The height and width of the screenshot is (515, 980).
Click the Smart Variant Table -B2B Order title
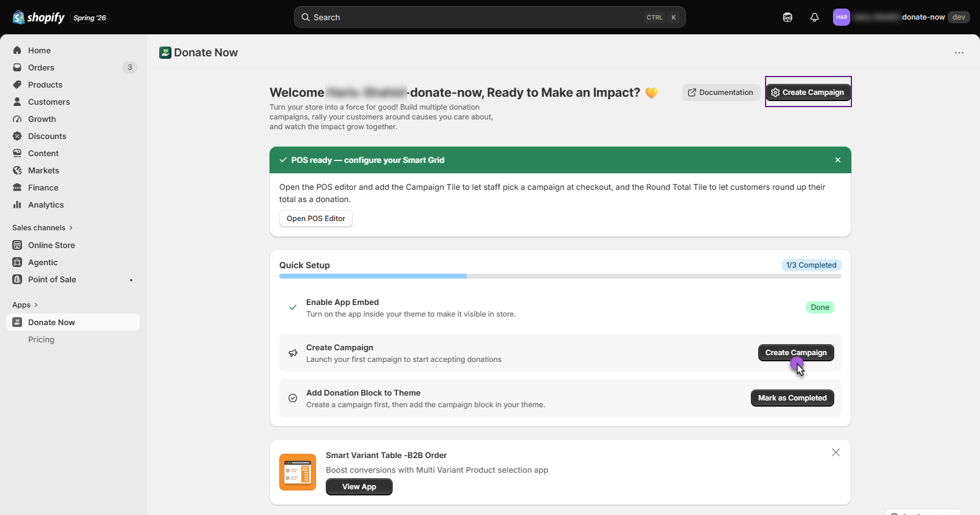tap(386, 455)
